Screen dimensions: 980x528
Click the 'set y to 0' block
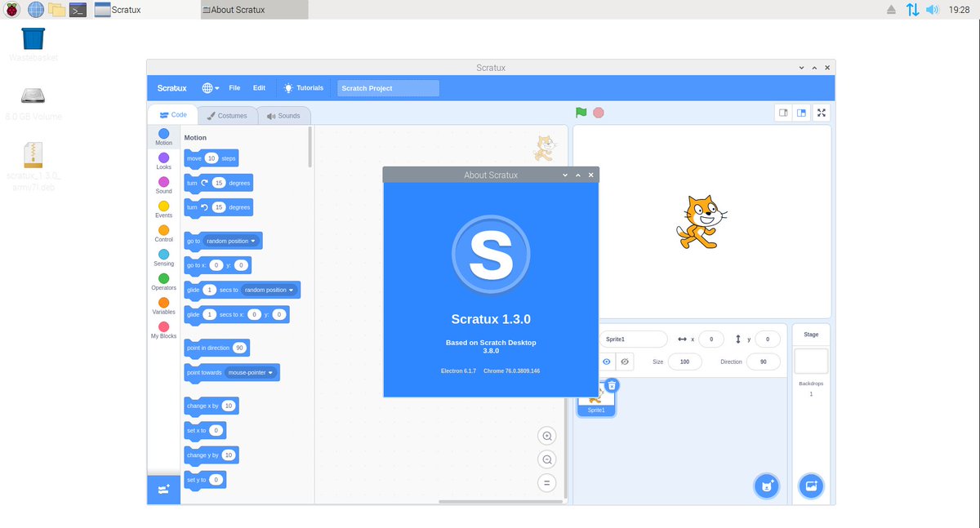pos(205,480)
